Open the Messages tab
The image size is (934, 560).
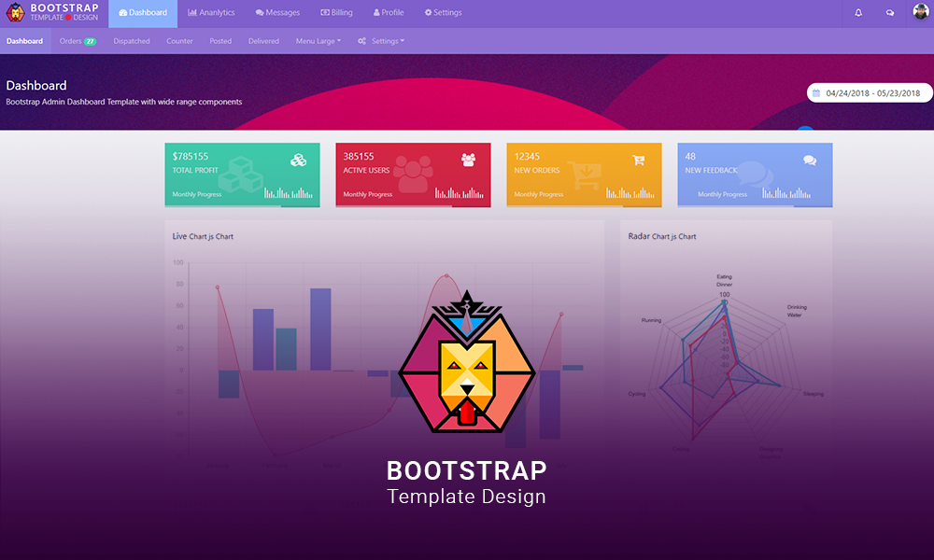click(277, 13)
